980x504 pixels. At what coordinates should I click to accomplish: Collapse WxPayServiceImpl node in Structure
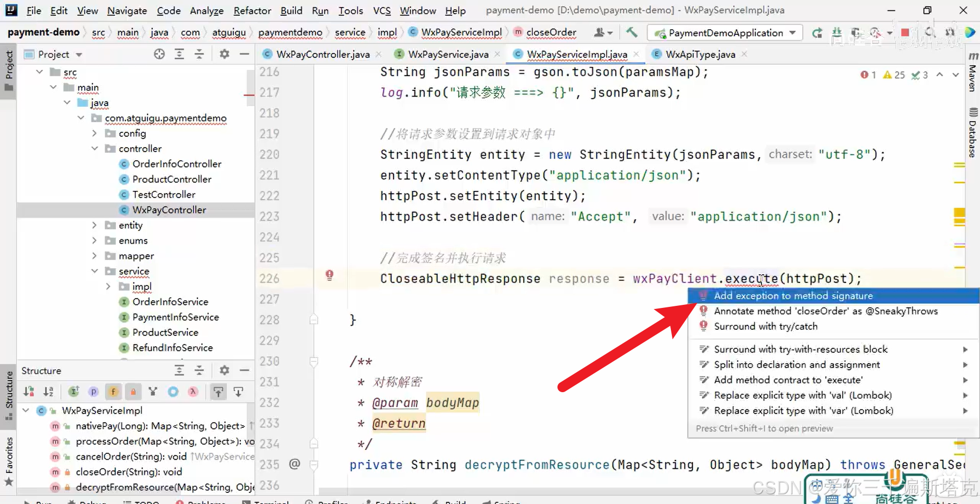pyautogui.click(x=26, y=410)
